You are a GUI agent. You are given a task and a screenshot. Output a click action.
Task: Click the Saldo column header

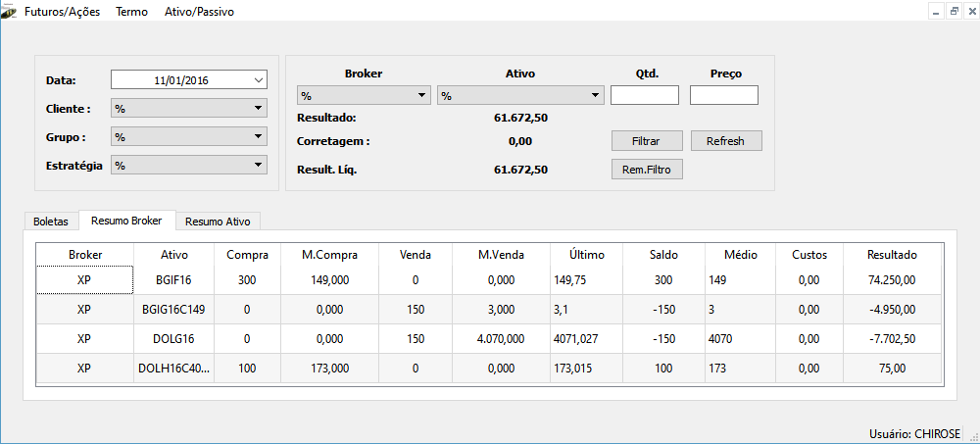pos(663,255)
